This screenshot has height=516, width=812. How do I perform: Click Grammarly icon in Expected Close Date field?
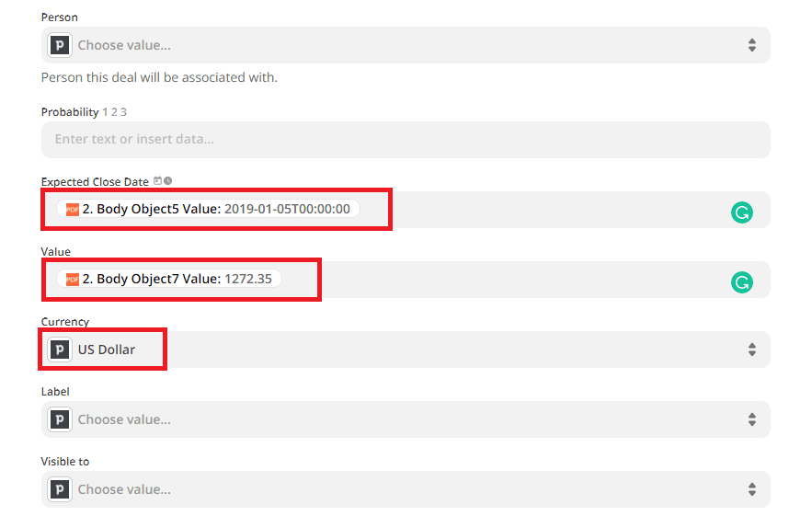coord(741,212)
